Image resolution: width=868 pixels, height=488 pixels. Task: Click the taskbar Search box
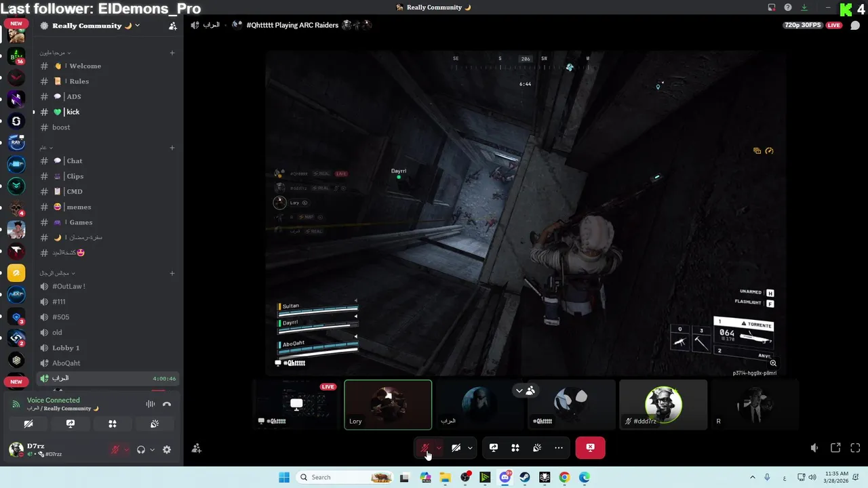pos(344,477)
